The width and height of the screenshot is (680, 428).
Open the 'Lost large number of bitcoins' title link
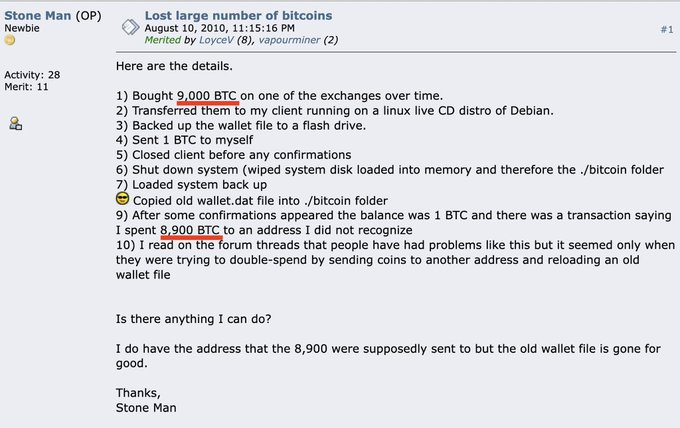click(238, 16)
